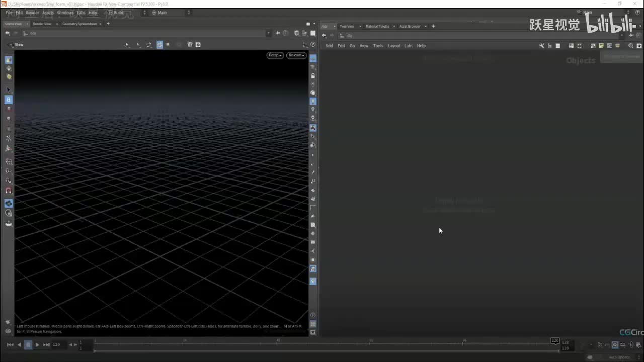Viewport: 644px width, 362px height.
Task: Open the Auto Update mode menu
Action: click(x=620, y=357)
